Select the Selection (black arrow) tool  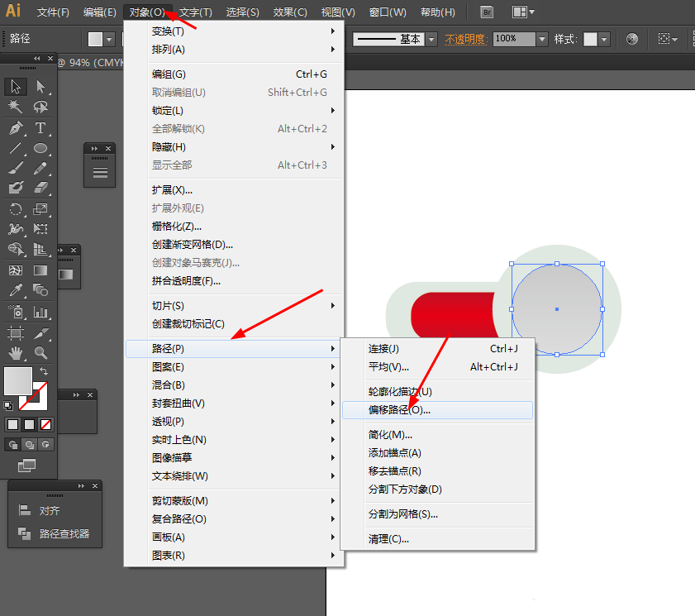tap(16, 87)
